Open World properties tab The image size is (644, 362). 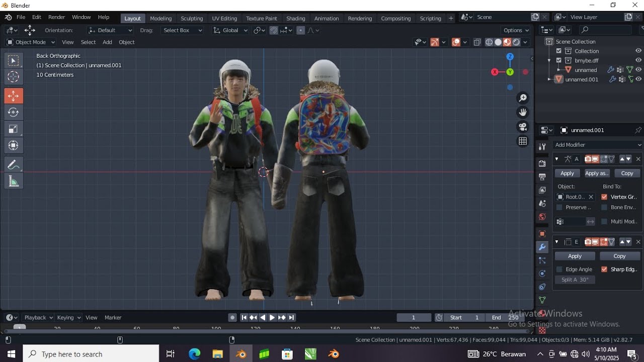[542, 217]
